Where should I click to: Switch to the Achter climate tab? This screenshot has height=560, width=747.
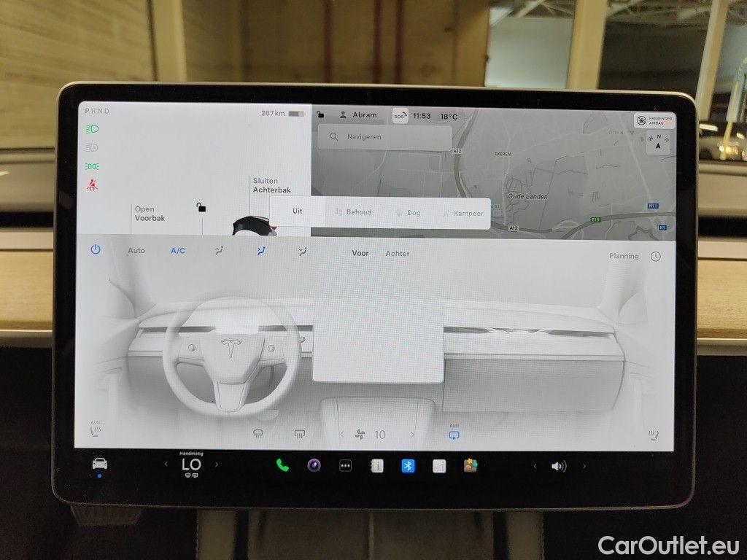[x=397, y=254]
